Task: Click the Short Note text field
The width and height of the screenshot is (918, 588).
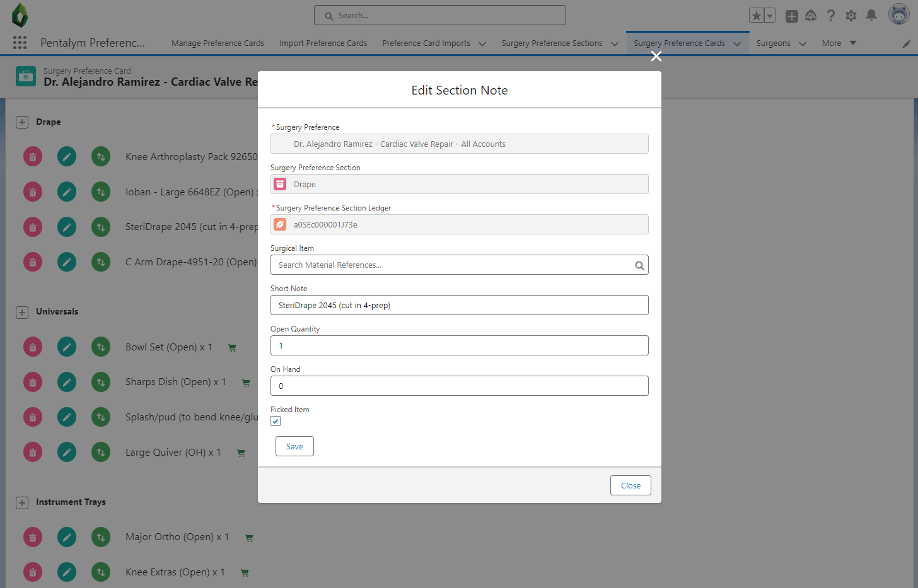Action: pyautogui.click(x=459, y=306)
